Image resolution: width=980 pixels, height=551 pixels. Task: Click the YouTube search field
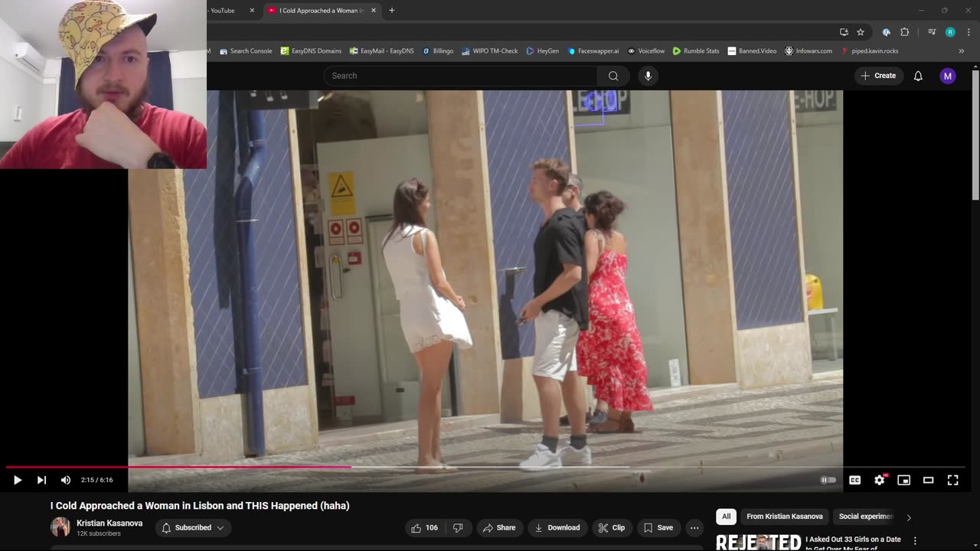pyautogui.click(x=460, y=76)
